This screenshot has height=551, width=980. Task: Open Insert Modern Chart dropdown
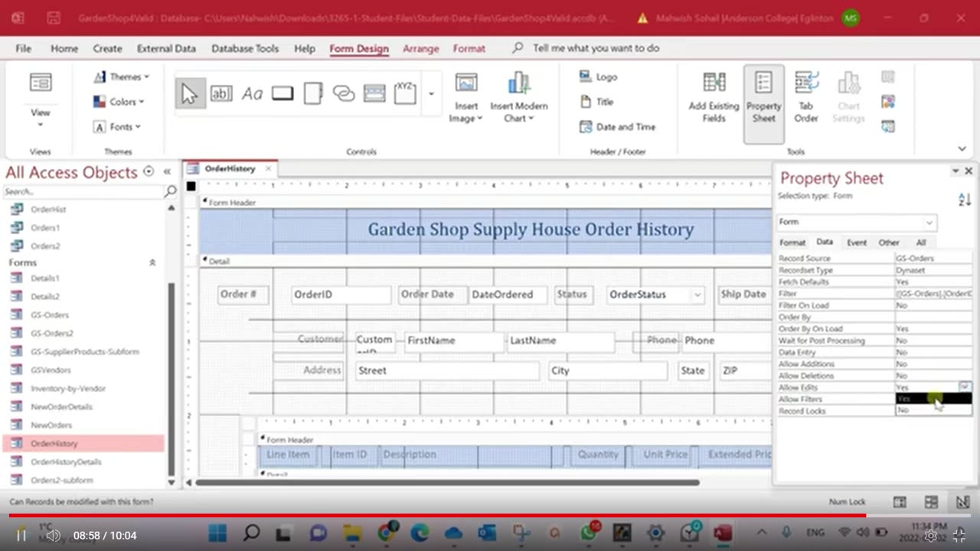click(x=519, y=97)
